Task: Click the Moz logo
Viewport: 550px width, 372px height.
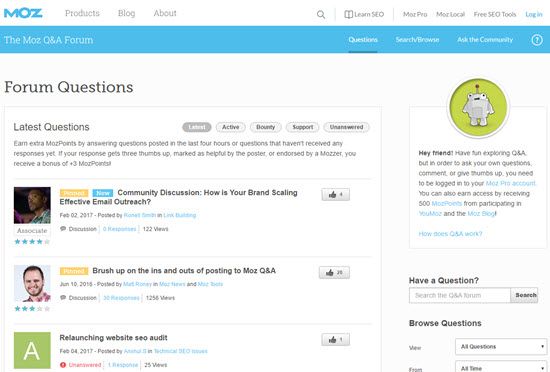Action: pos(23,13)
